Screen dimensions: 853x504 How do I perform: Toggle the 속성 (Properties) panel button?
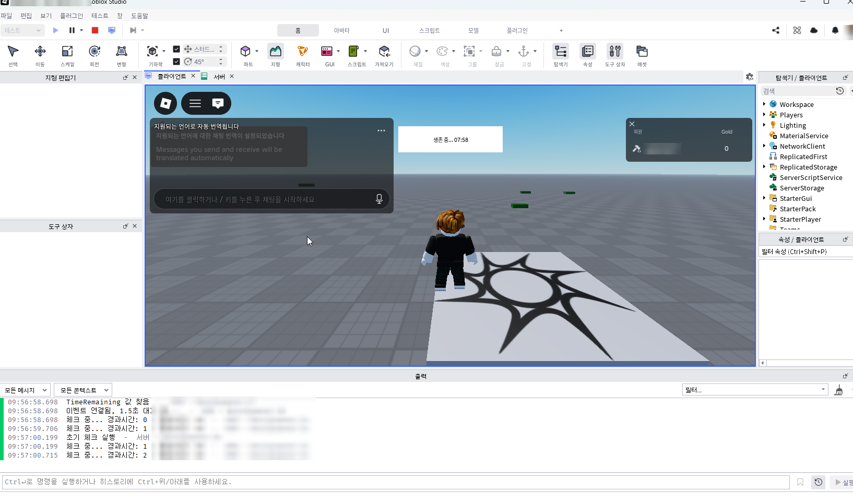(x=588, y=55)
